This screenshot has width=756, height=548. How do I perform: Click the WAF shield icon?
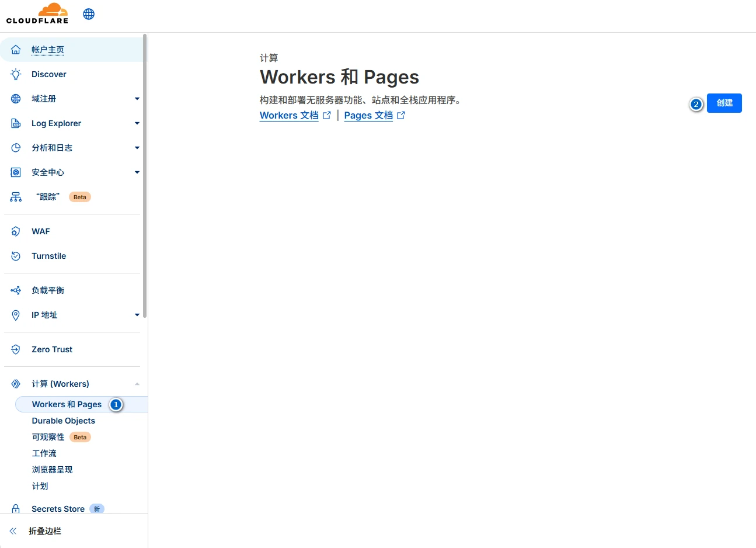pyautogui.click(x=16, y=231)
